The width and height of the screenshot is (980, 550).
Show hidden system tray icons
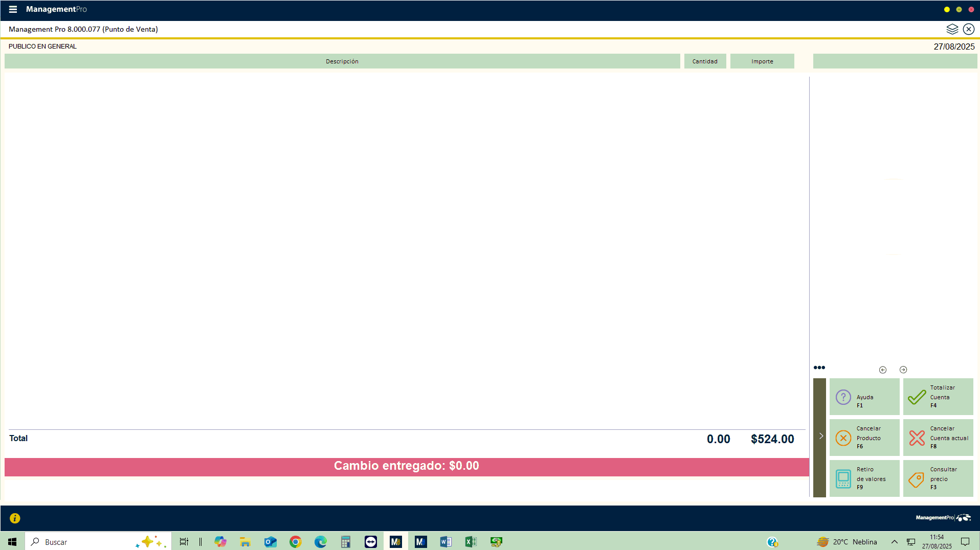point(894,542)
